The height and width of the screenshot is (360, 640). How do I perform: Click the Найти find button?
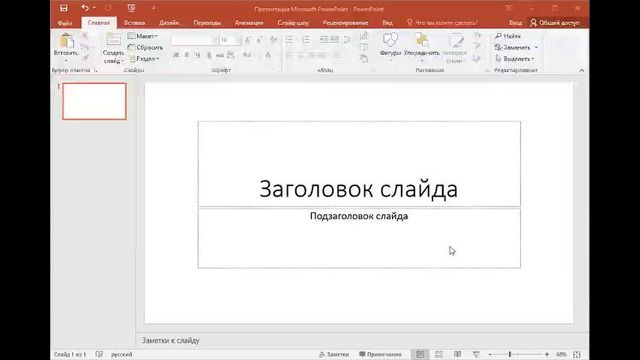point(508,36)
